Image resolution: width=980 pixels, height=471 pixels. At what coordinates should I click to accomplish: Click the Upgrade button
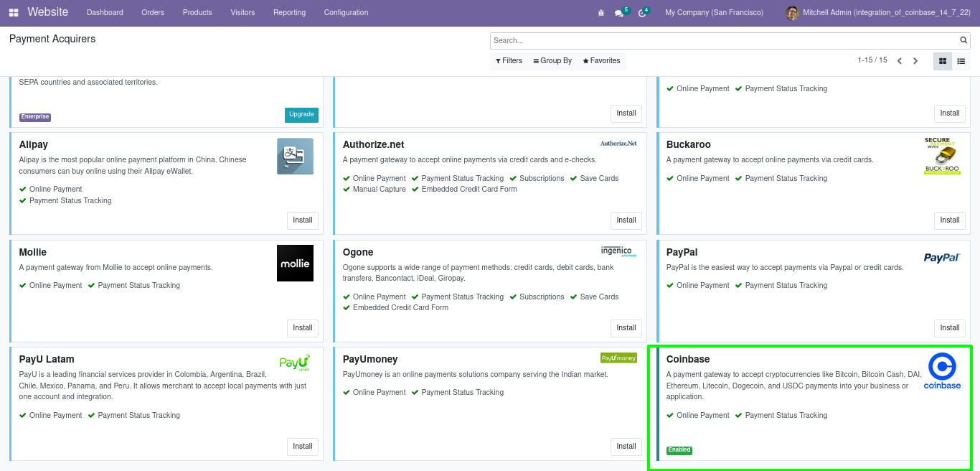pyautogui.click(x=301, y=115)
